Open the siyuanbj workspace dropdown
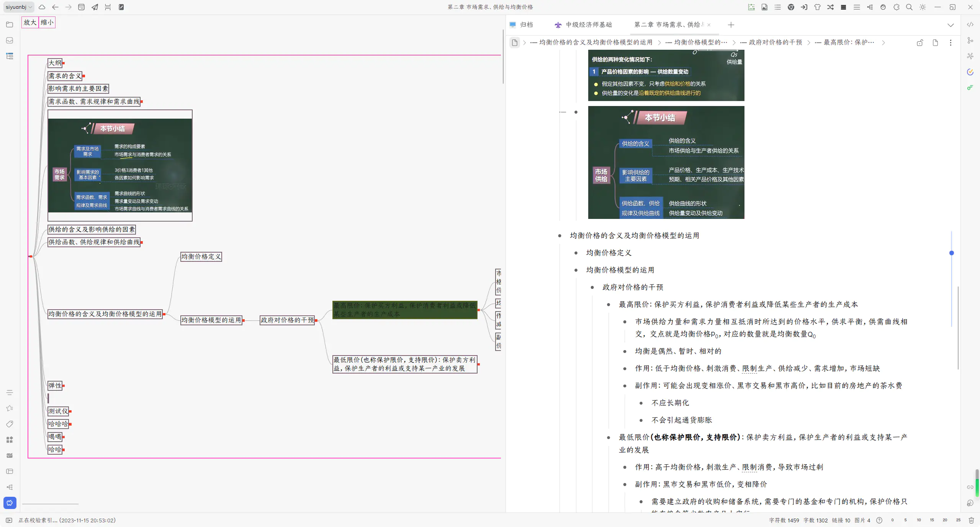The width and height of the screenshot is (980, 527). click(x=19, y=7)
